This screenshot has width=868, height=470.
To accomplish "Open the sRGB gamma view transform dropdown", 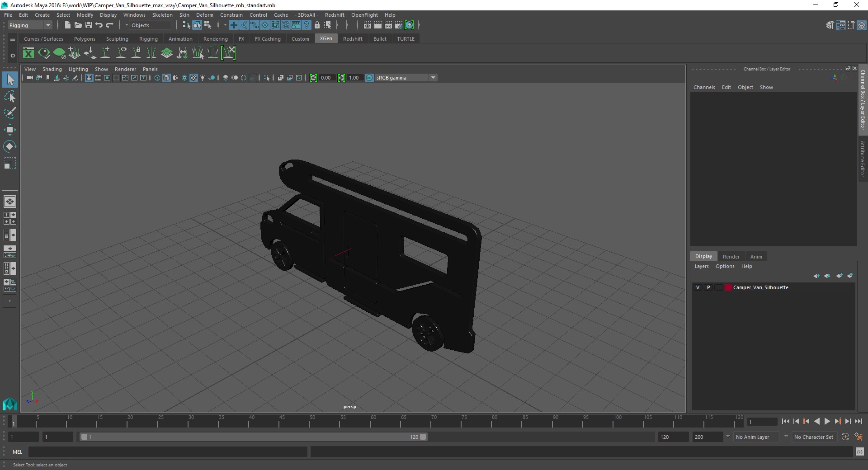I will (406, 78).
